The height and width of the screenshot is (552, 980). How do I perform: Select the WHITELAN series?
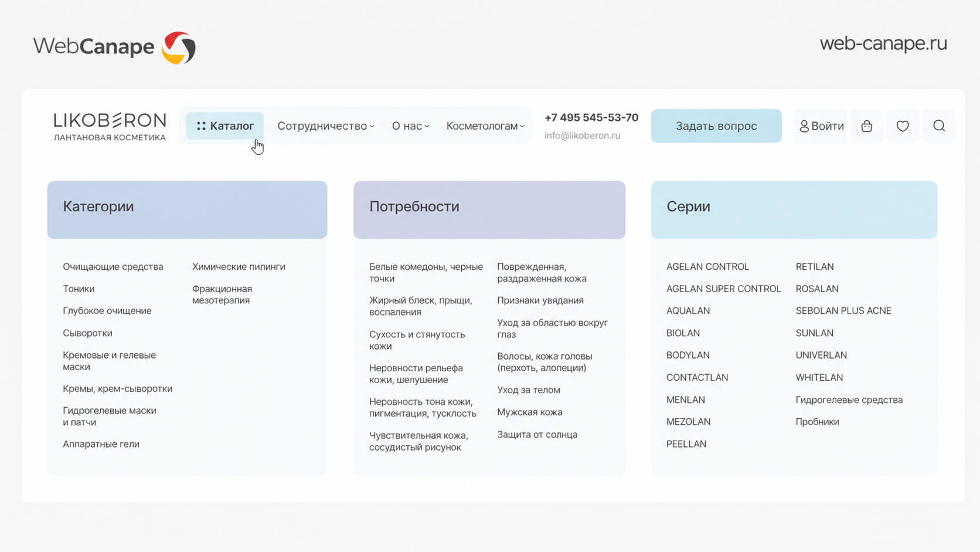[x=819, y=378]
